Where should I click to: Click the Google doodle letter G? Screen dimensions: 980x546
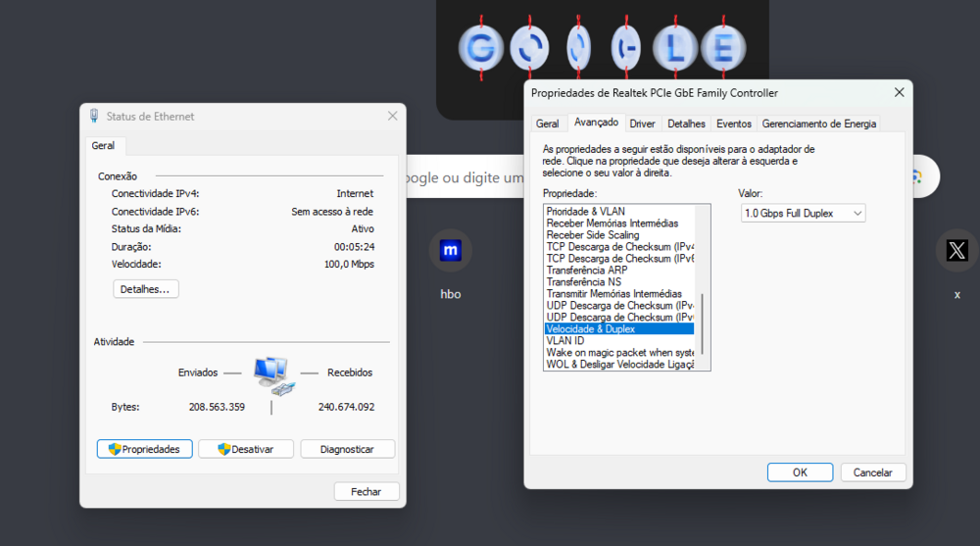(480, 47)
